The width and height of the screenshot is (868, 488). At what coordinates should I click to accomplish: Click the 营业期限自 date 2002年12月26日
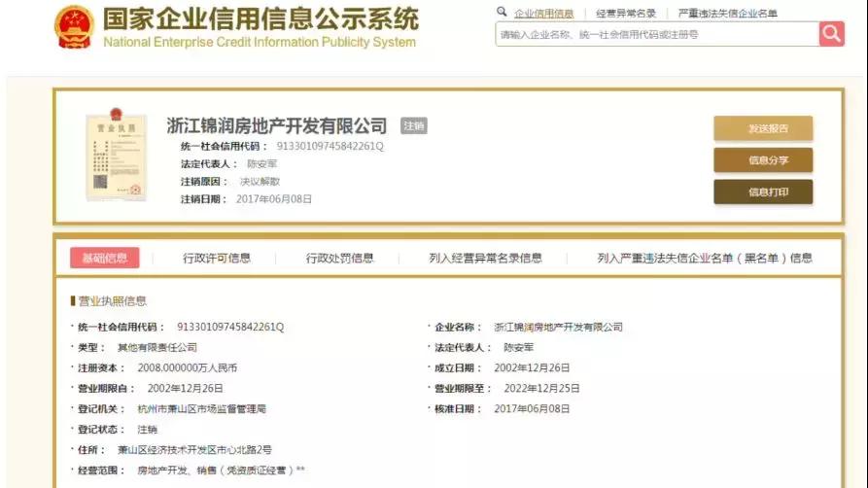tap(185, 388)
